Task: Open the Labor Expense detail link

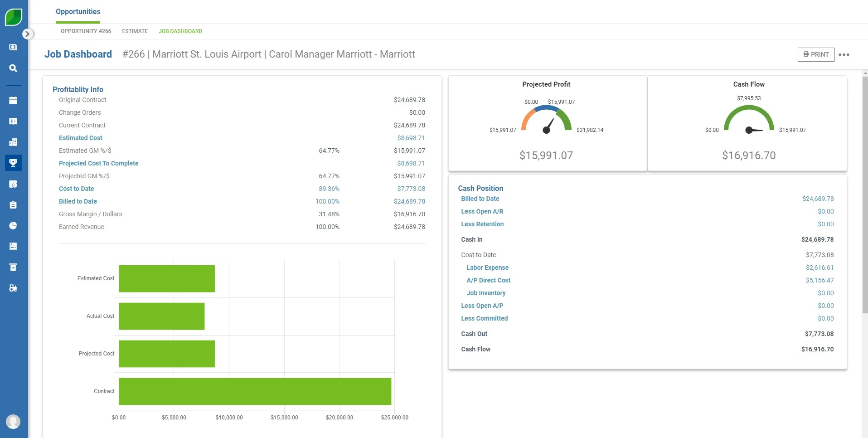Action: (x=487, y=268)
